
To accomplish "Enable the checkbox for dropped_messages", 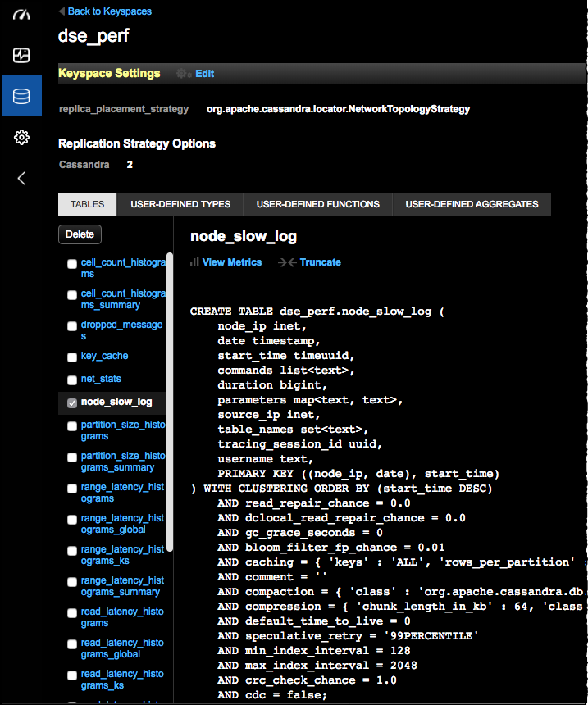I will 71,325.
